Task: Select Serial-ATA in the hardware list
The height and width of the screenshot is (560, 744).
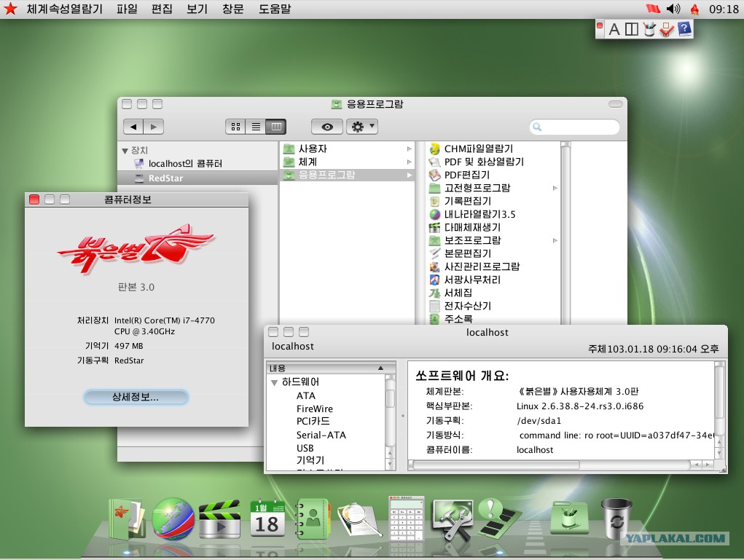Action: pyautogui.click(x=321, y=435)
